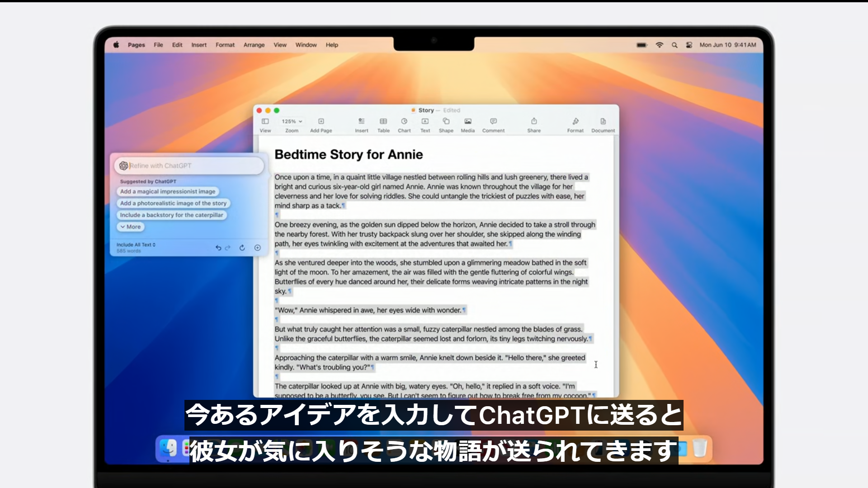This screenshot has width=868, height=488.
Task: Click the regenerate icon in ChatGPT panel
Action: 242,248
